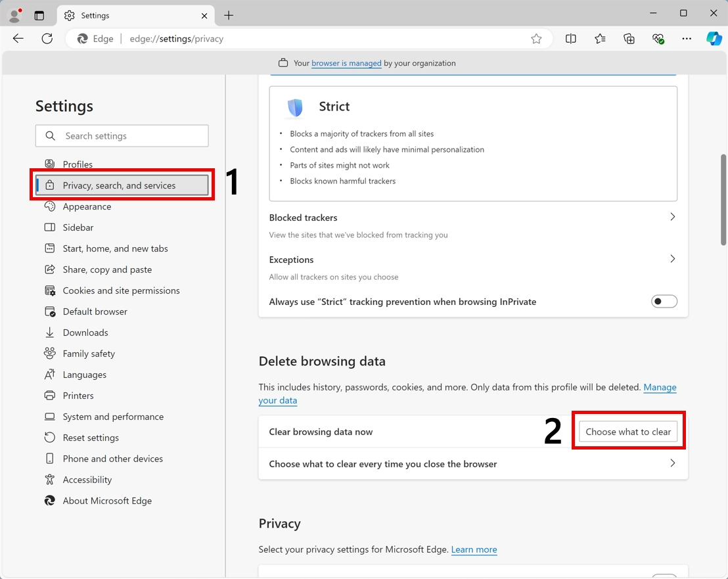The image size is (728, 579).
Task: Select Cookies and site permissions in sidebar
Action: pos(121,290)
